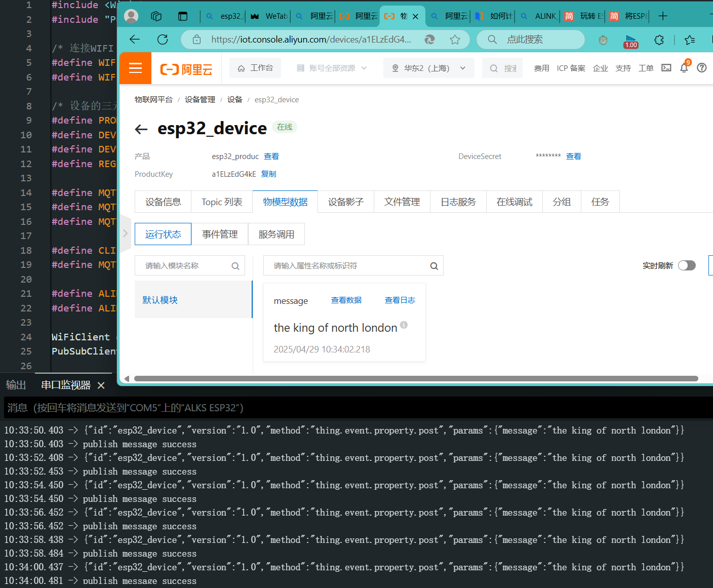
Task: Go back in the browser
Action: coord(135,40)
